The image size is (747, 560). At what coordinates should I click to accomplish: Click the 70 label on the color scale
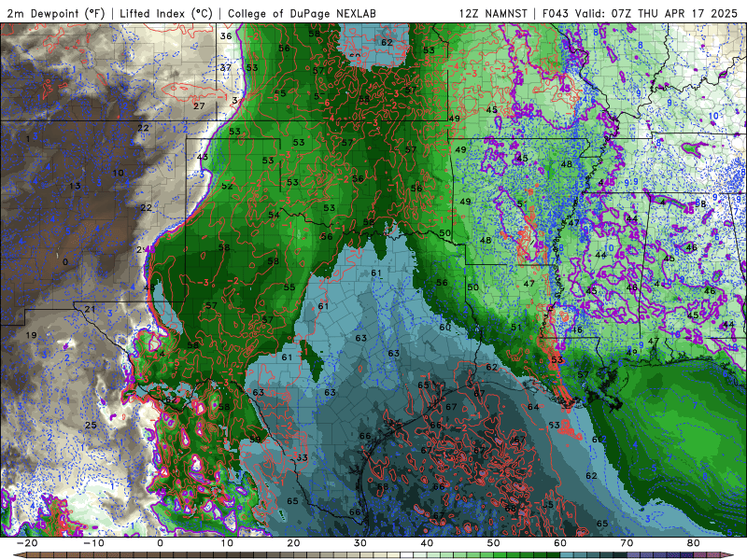click(627, 543)
